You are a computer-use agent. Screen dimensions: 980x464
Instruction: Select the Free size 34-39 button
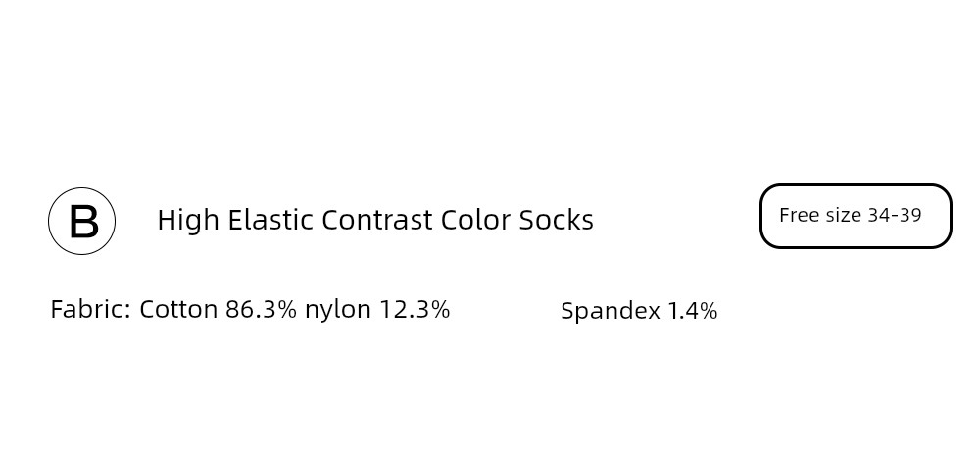tap(856, 217)
